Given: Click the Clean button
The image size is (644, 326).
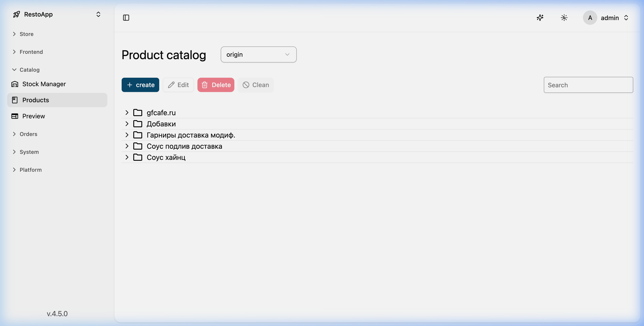Looking at the screenshot, I should coord(256,85).
